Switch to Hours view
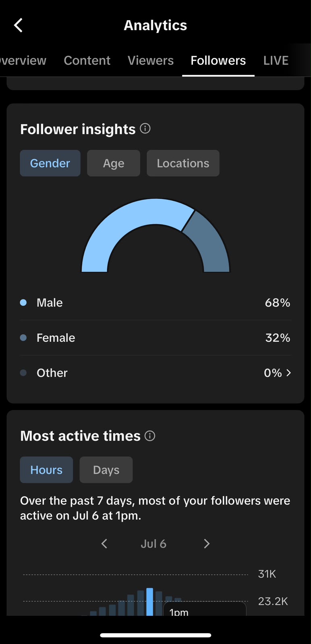Screen dimensions: 311x644 coord(46,470)
